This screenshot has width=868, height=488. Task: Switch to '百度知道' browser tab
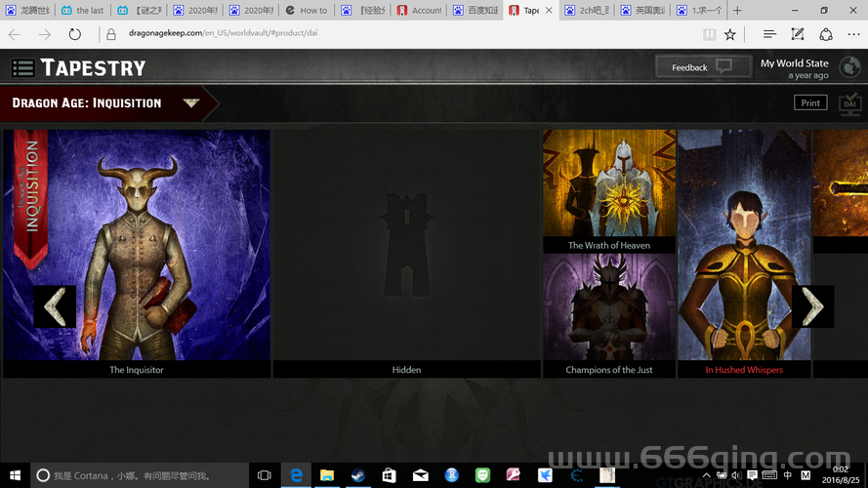click(x=475, y=10)
